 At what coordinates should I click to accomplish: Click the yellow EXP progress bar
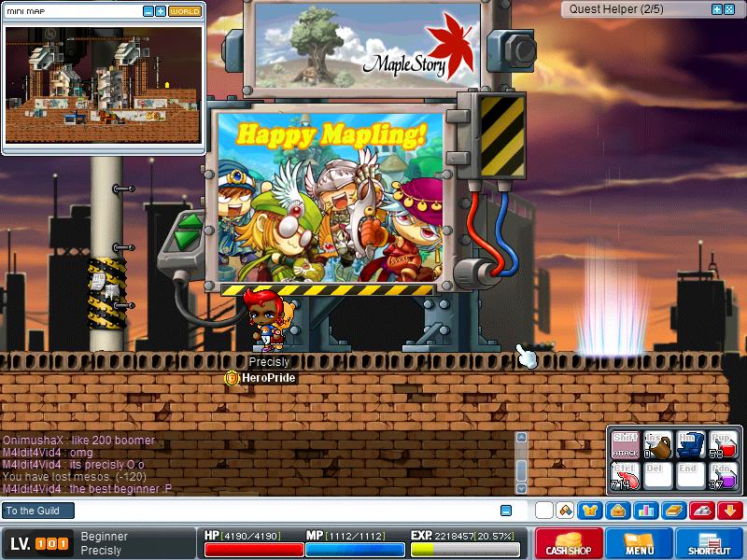click(464, 550)
